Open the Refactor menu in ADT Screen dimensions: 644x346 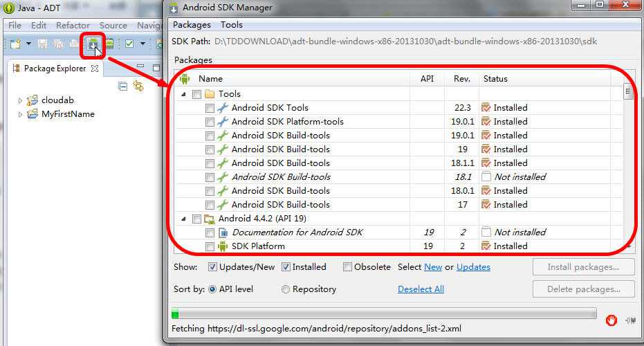pos(73,26)
